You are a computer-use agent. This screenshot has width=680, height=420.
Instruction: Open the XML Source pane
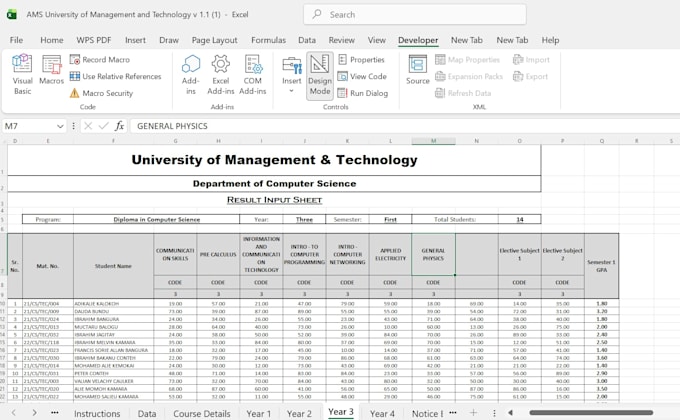coord(418,70)
